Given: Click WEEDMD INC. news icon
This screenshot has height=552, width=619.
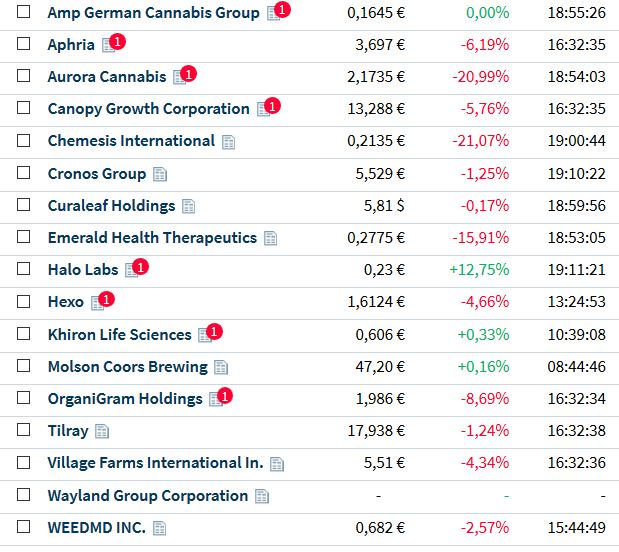Looking at the screenshot, I should [x=160, y=528].
